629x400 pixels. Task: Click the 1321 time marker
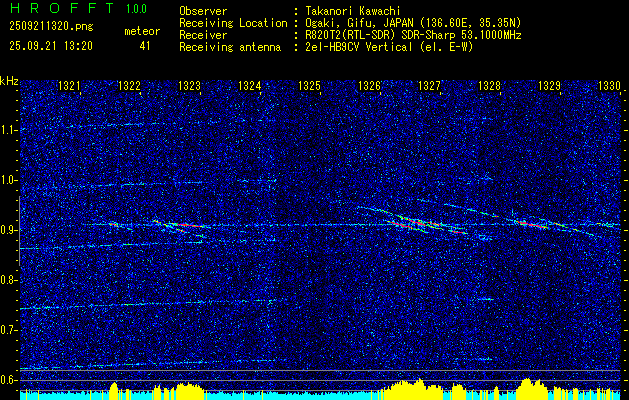(69, 86)
